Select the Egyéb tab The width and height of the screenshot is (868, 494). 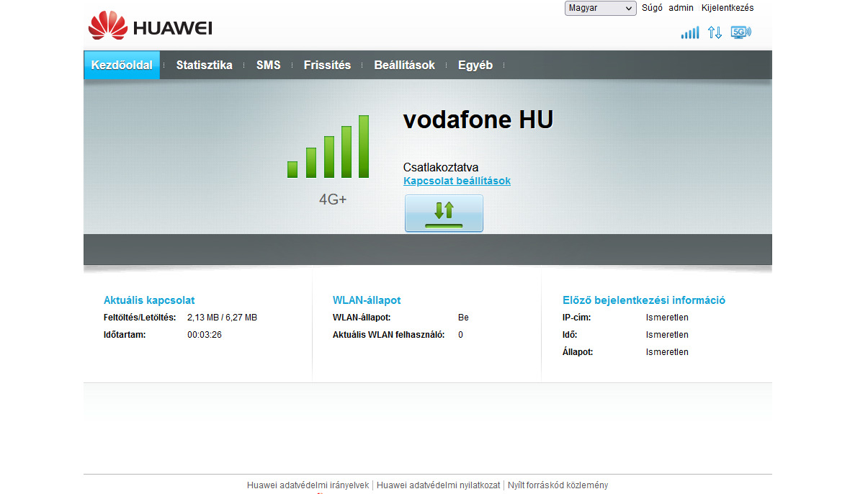click(475, 65)
